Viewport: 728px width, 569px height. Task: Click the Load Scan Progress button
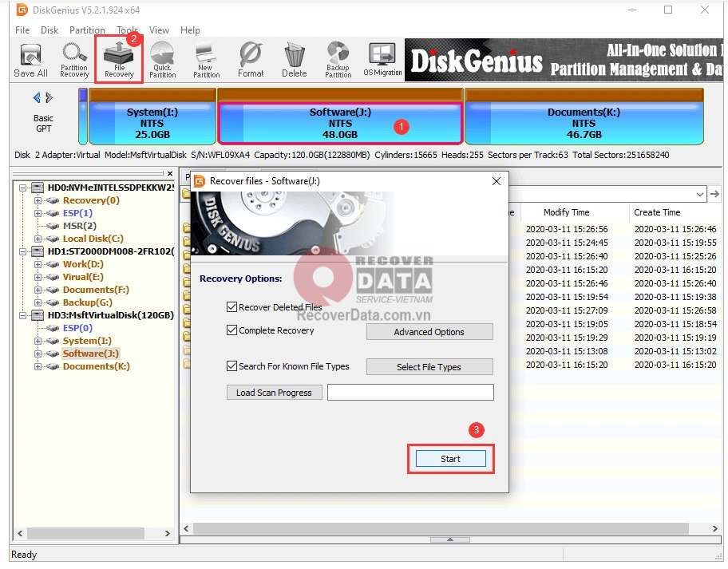pos(274,392)
